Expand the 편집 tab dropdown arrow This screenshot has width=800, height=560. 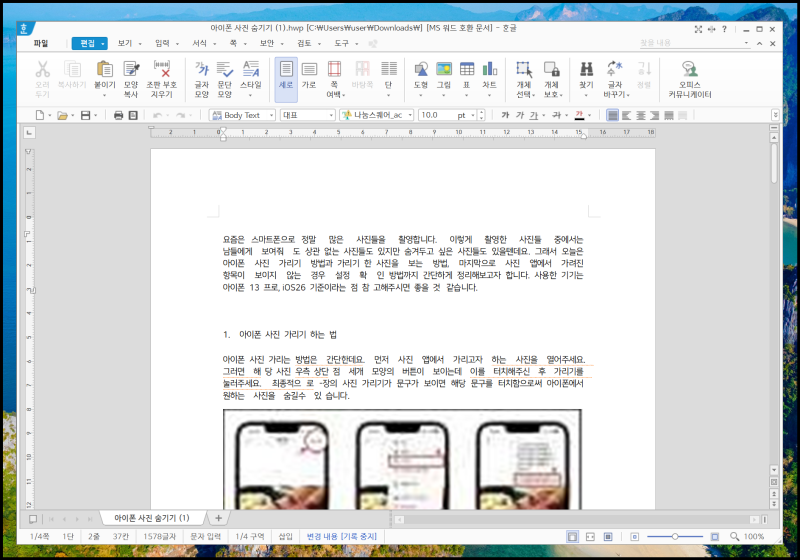pos(103,44)
